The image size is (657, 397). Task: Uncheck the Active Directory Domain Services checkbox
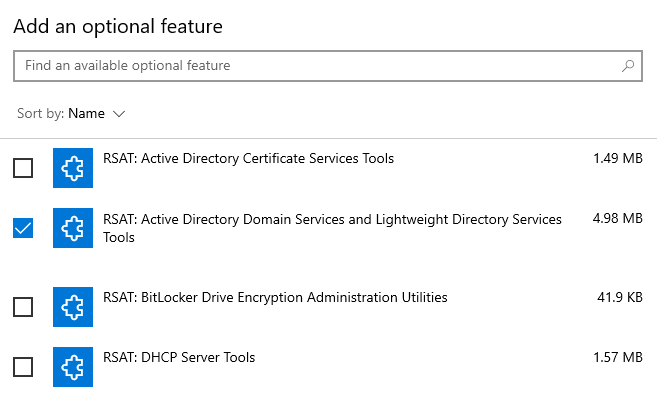point(23,228)
